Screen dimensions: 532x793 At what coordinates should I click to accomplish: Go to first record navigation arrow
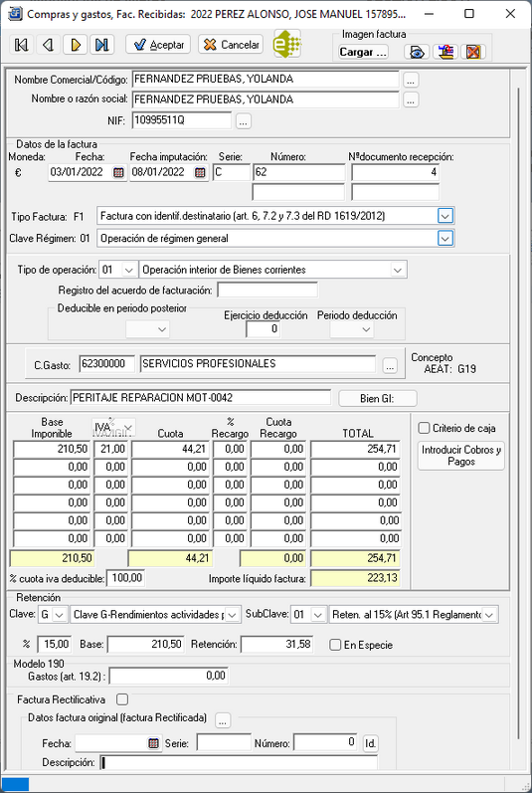tap(22, 45)
